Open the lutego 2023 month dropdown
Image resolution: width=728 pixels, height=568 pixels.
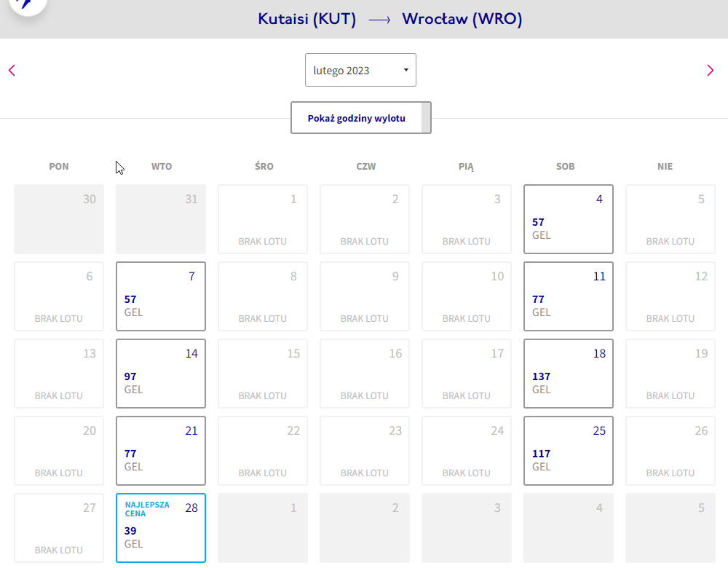coord(360,70)
